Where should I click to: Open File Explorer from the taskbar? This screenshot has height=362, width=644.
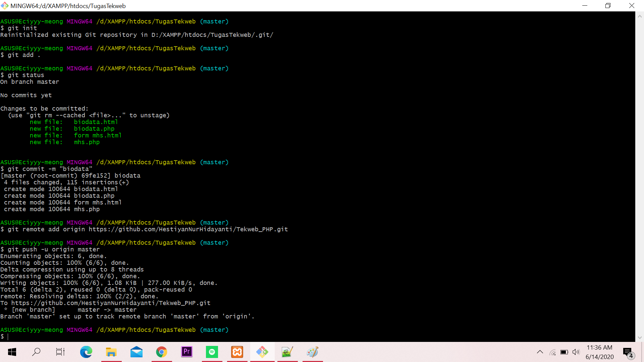[111, 352]
